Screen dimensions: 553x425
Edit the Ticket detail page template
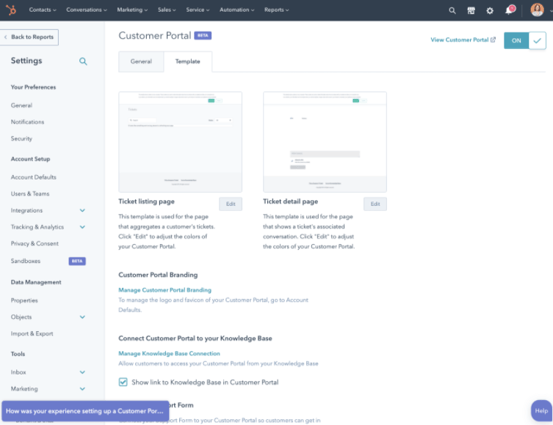click(x=375, y=204)
